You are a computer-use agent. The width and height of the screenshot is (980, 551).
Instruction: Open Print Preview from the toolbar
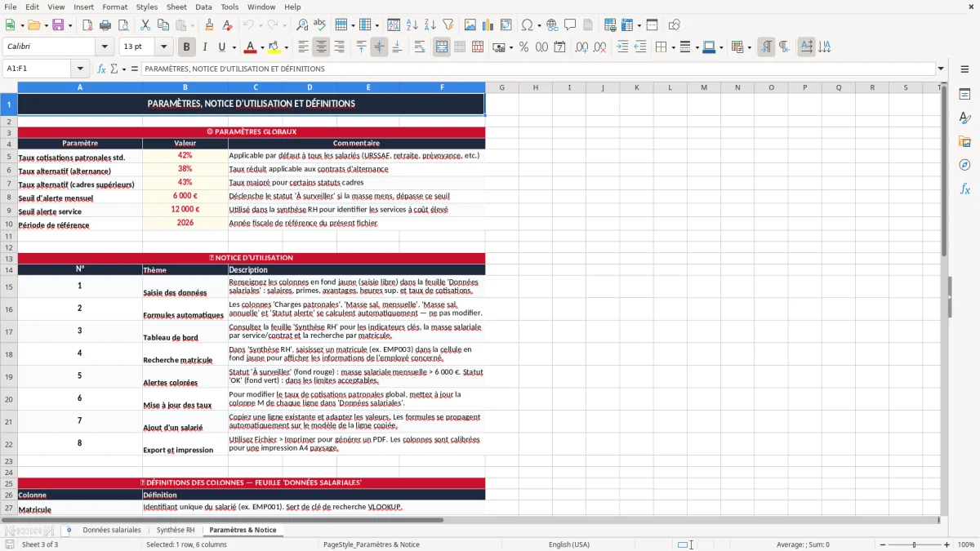pyautogui.click(x=123, y=25)
